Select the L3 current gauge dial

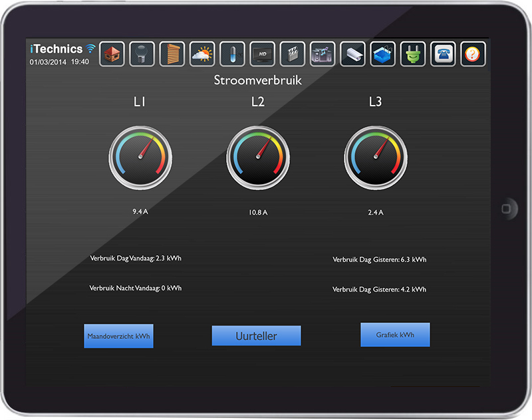(376, 158)
